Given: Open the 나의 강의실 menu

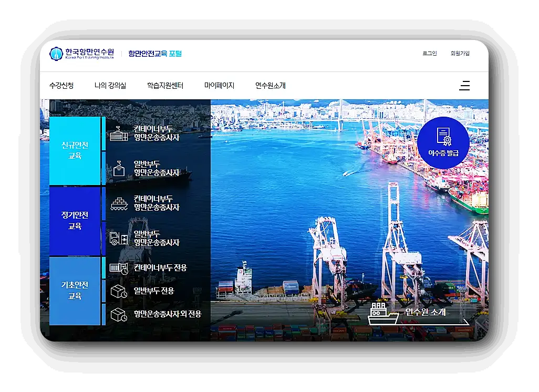Looking at the screenshot, I should pos(110,85).
